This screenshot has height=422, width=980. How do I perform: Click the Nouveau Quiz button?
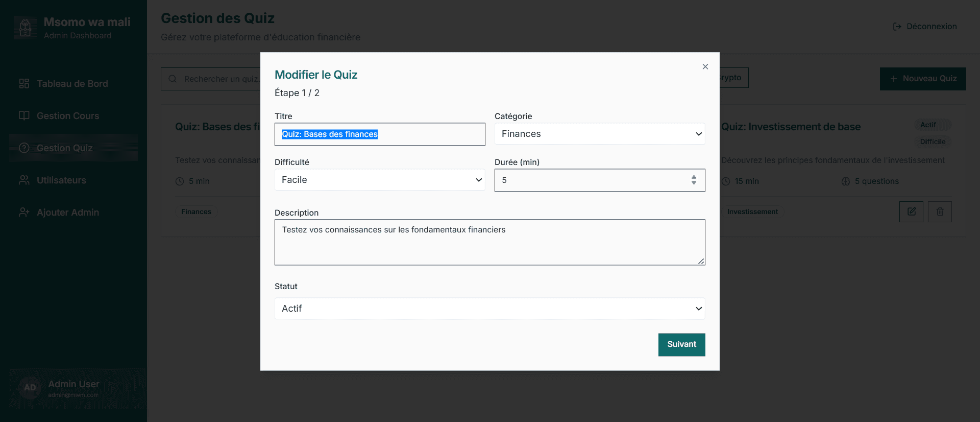point(922,79)
